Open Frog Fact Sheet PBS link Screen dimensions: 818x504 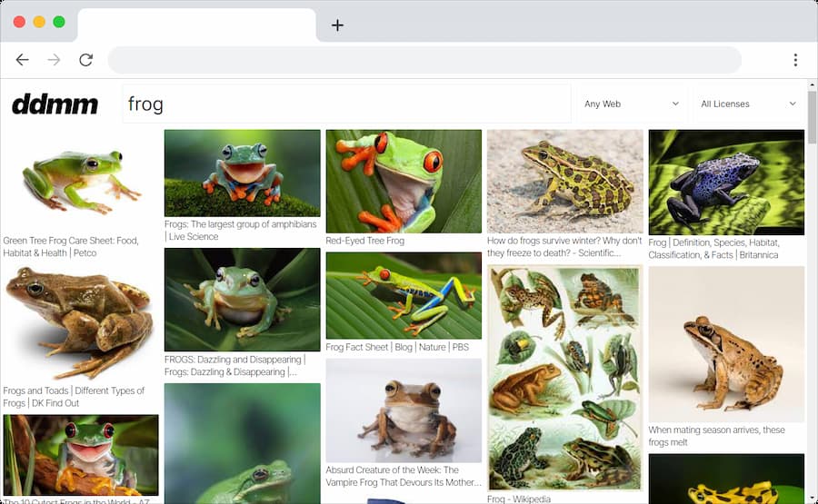[397, 347]
